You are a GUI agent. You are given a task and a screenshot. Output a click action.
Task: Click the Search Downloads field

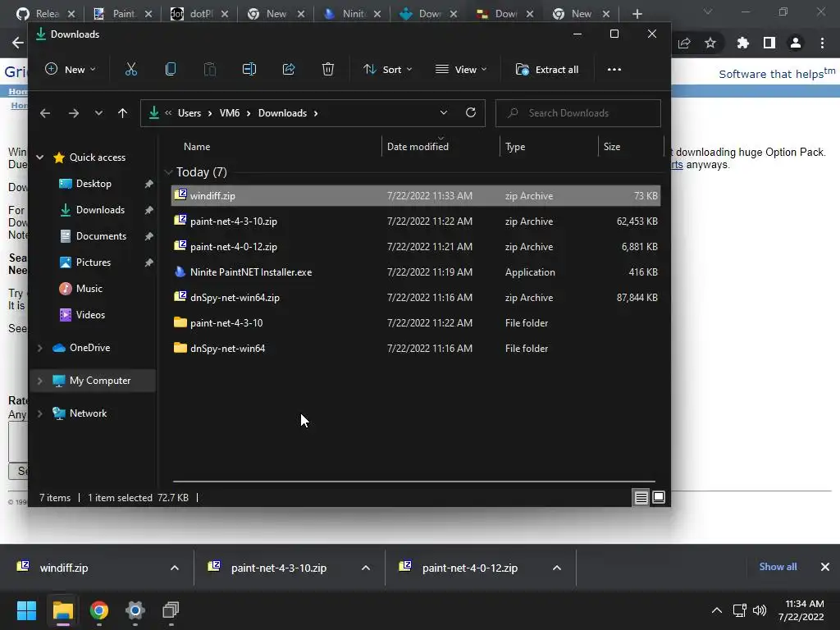tap(578, 113)
